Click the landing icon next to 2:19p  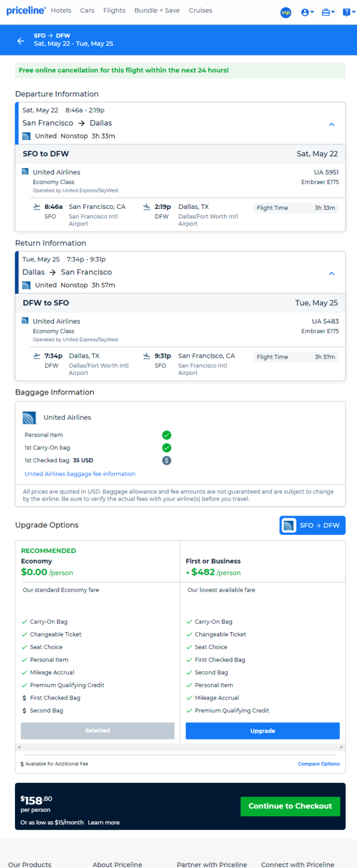click(x=147, y=207)
